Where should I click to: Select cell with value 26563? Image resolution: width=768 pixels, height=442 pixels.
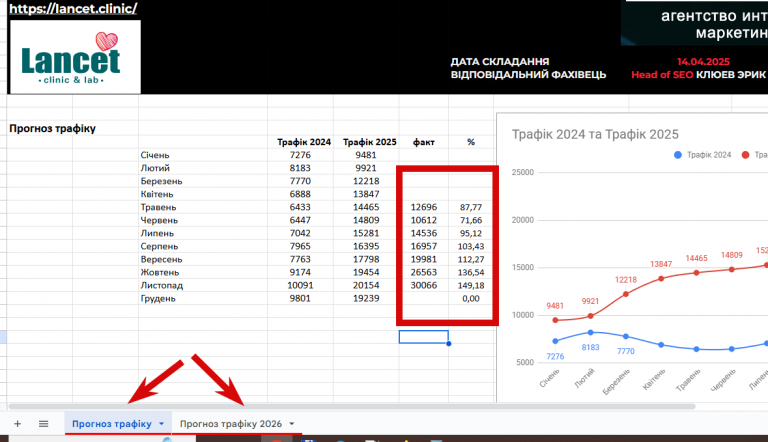point(424,272)
